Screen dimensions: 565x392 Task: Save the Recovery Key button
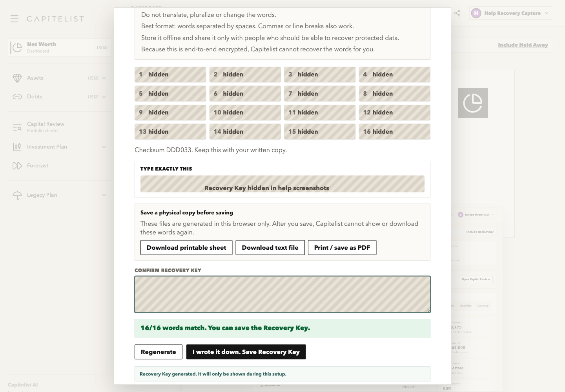point(246,352)
